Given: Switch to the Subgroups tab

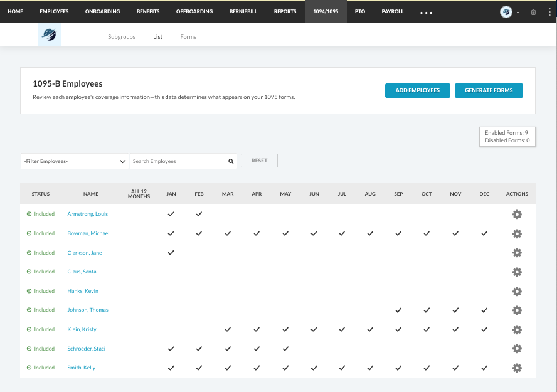Looking at the screenshot, I should (122, 37).
